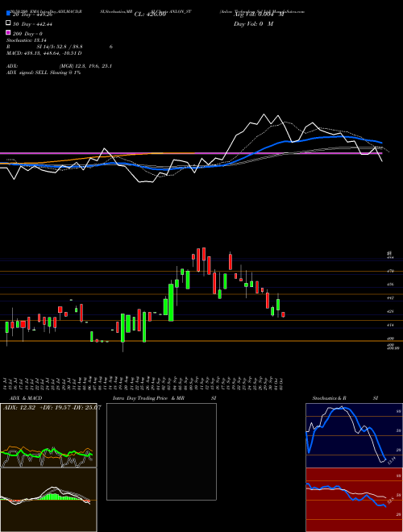The height and width of the screenshot is (532, 403).
Task: Click the peak of the white EMA price line
Action: (x=264, y=114)
